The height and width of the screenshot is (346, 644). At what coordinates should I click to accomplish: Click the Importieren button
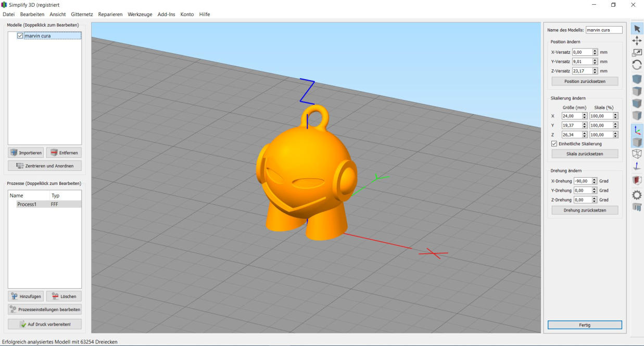26,153
